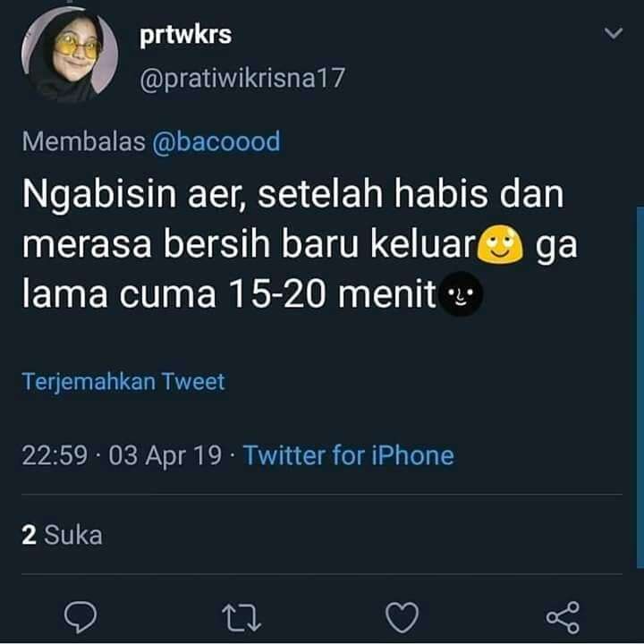Tap the share icon
This screenshot has width=644, height=644.
point(563,617)
